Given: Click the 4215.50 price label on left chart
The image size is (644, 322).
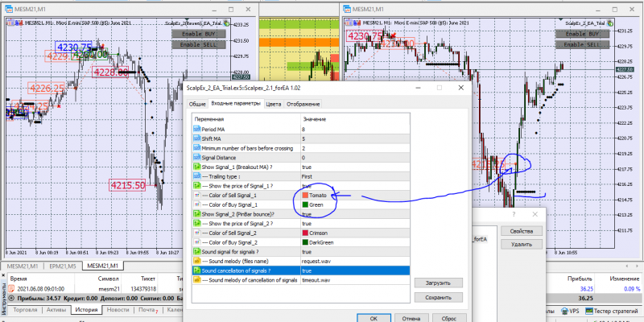Looking at the screenshot, I should tap(128, 185).
